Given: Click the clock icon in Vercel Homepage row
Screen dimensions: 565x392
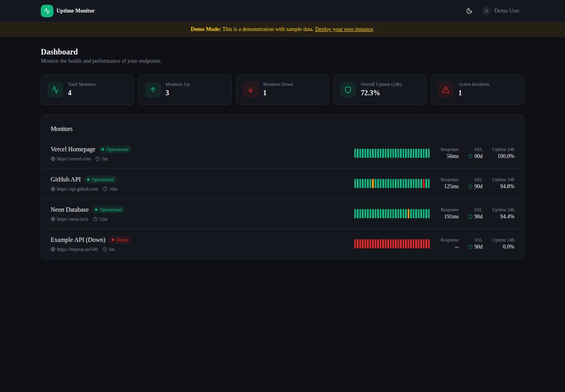Looking at the screenshot, I should pyautogui.click(x=98, y=159).
